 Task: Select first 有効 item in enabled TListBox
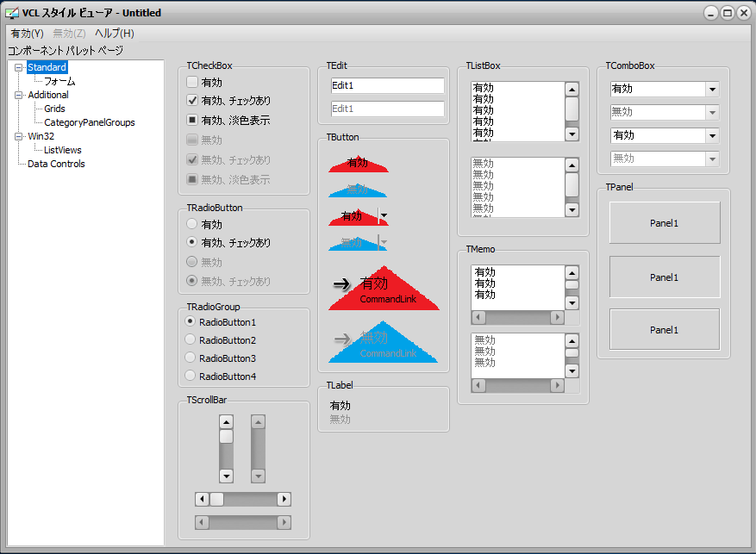518,88
